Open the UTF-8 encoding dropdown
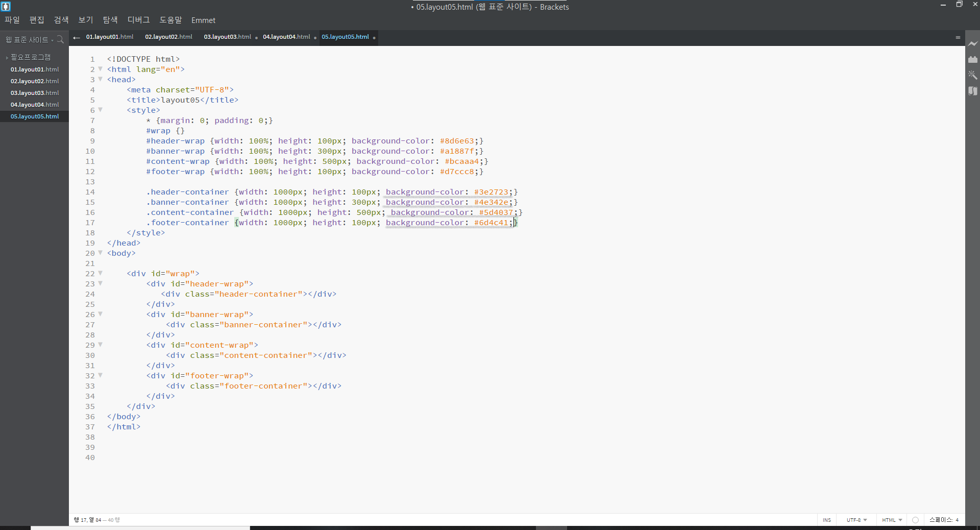The width and height of the screenshot is (980, 530). [x=856, y=520]
